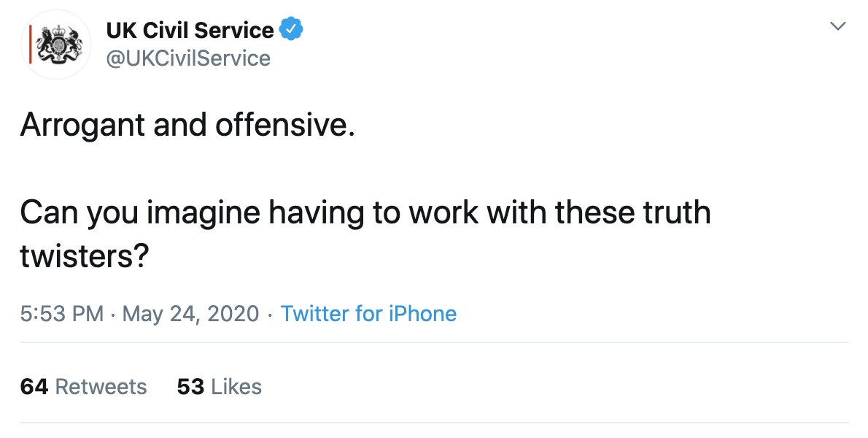Select the 'Arrogant and offensive.' text line

click(x=187, y=125)
